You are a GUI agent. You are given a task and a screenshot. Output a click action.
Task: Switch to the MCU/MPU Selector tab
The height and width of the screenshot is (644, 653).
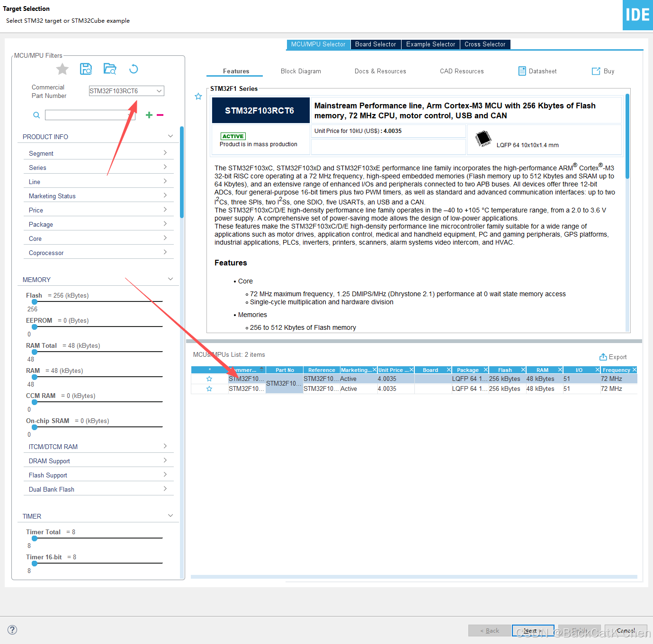(318, 44)
